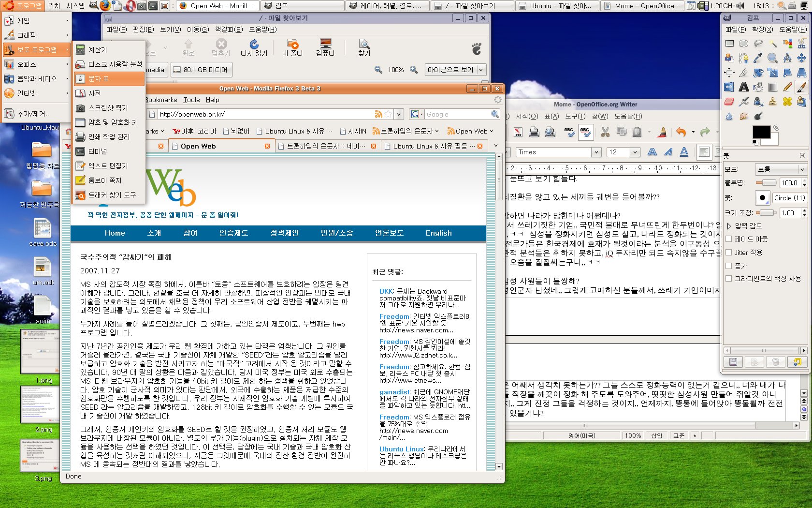
Task: Click the Undo arrow in Writer toolbar
Action: 681,132
